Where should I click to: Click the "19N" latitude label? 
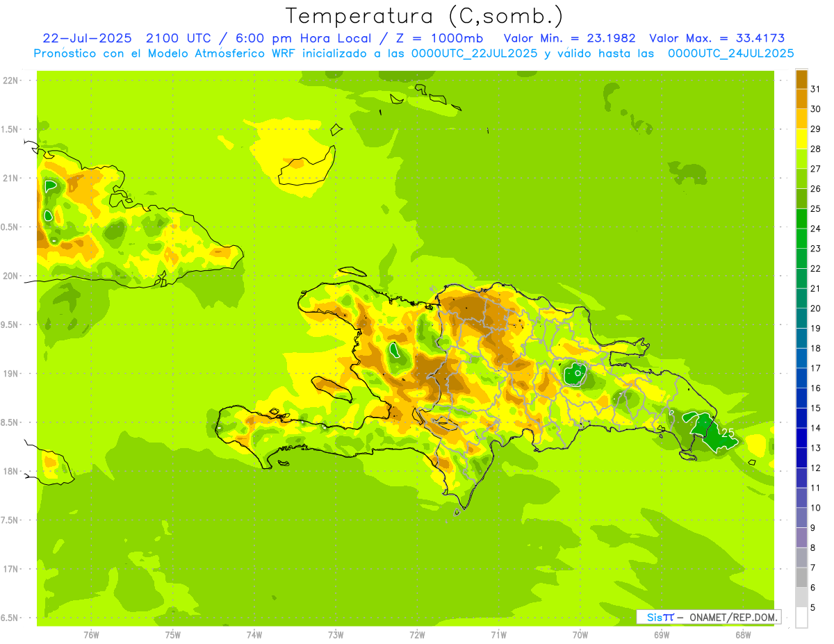[10, 373]
